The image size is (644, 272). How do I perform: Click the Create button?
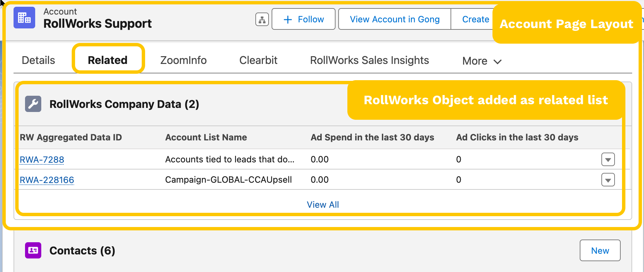(475, 19)
